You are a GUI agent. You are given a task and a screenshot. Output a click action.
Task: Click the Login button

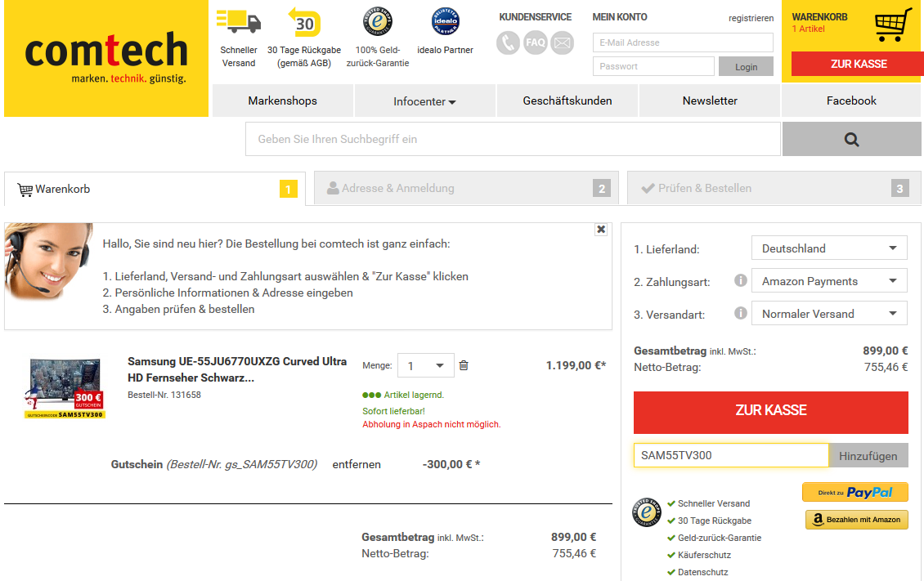(746, 66)
